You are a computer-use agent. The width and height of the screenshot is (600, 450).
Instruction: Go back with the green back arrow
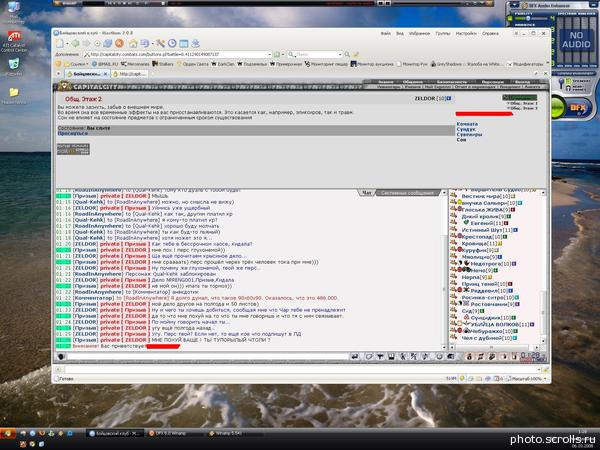pos(76,43)
